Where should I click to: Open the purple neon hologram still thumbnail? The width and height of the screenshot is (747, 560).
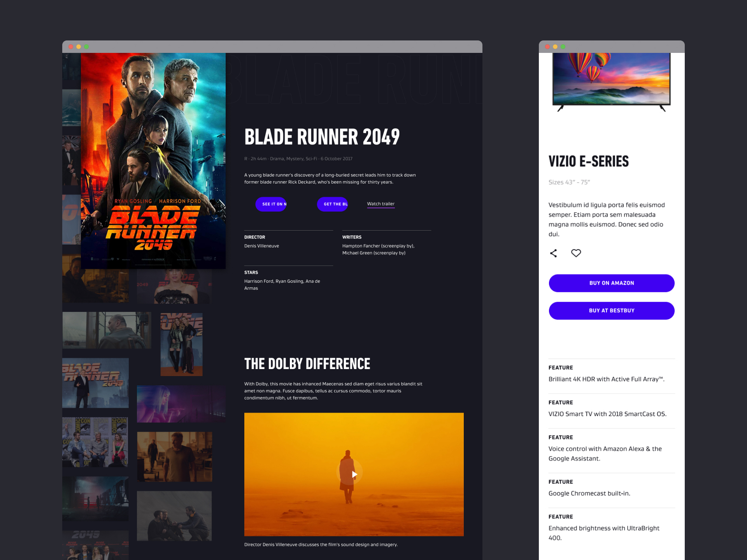[181, 404]
